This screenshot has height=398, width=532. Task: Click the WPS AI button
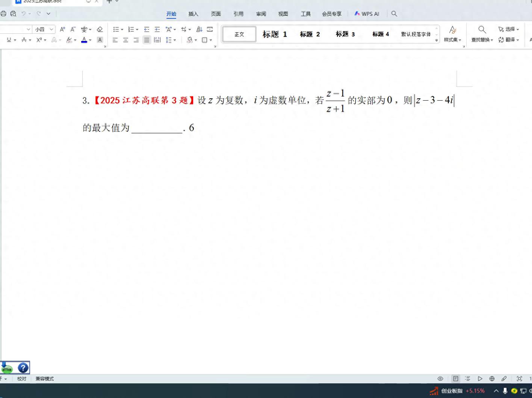tap(367, 14)
